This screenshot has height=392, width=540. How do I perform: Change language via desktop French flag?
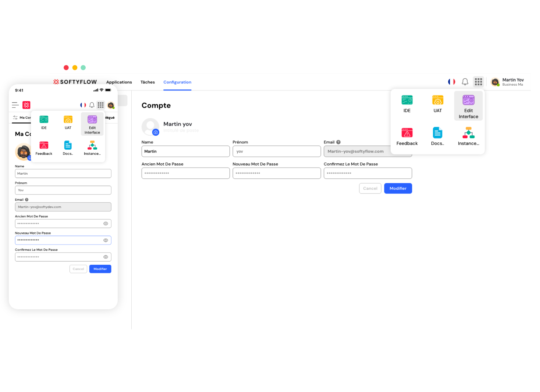[452, 82]
